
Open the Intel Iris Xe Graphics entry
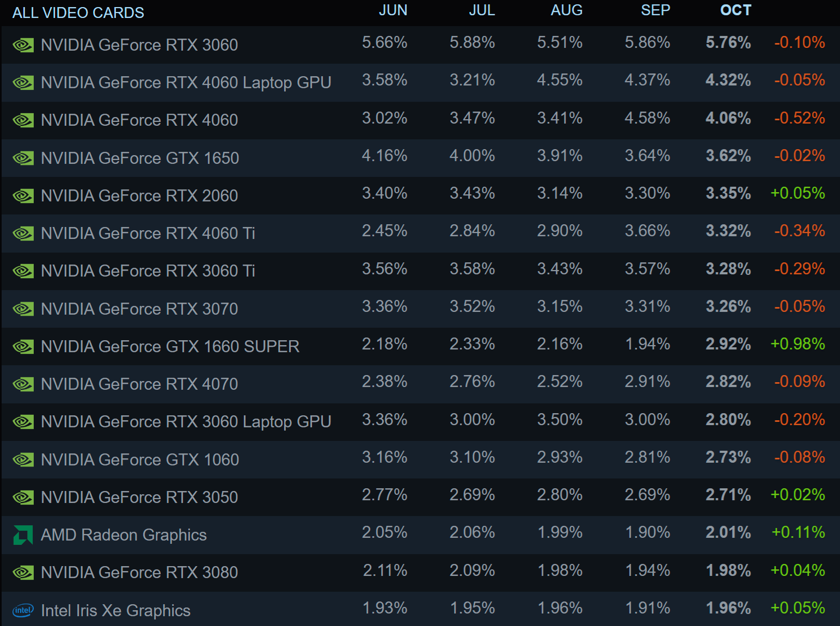point(115,610)
